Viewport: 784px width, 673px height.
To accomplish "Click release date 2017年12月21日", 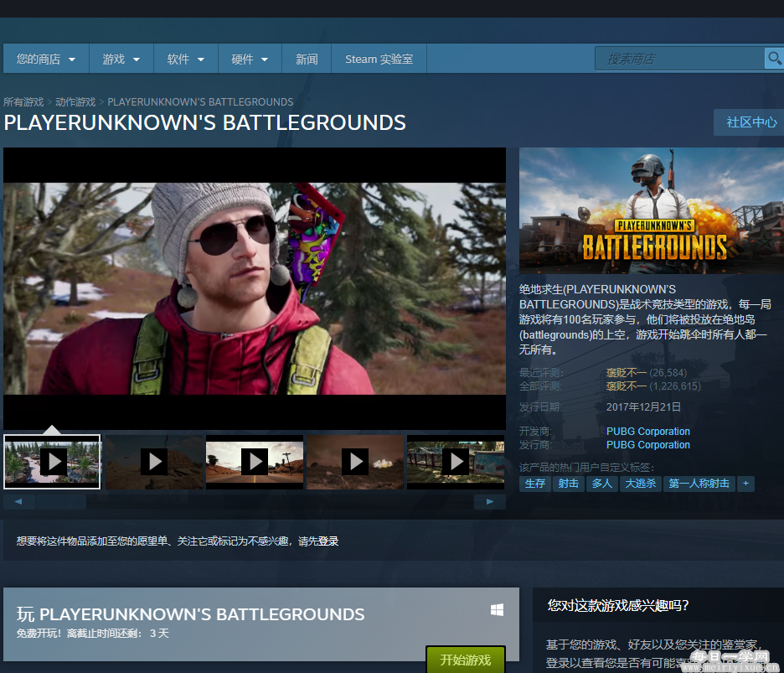I will click(x=643, y=406).
